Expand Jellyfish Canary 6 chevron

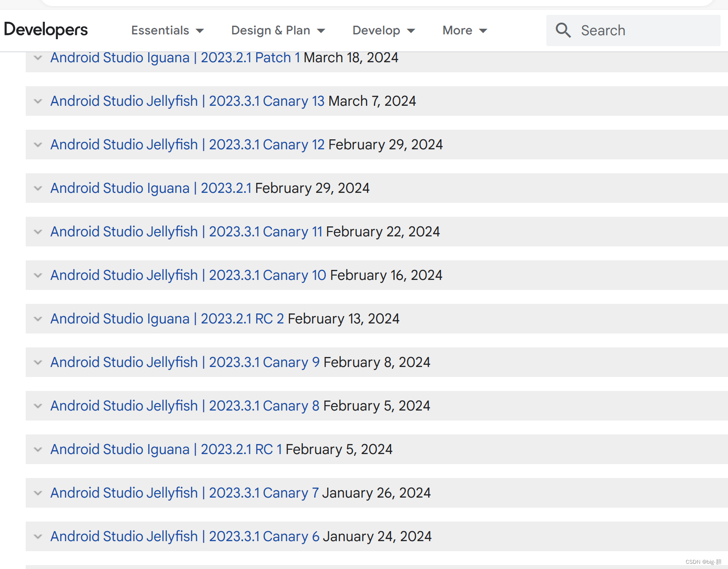pos(38,536)
